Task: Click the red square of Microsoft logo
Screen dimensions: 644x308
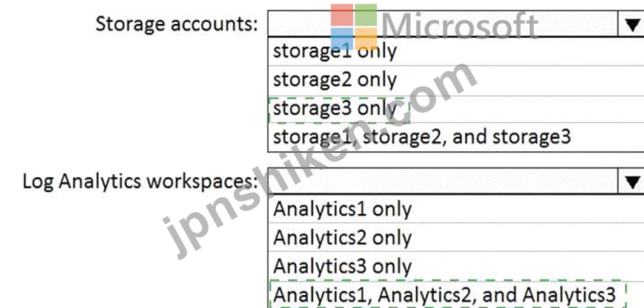Action: point(342,15)
